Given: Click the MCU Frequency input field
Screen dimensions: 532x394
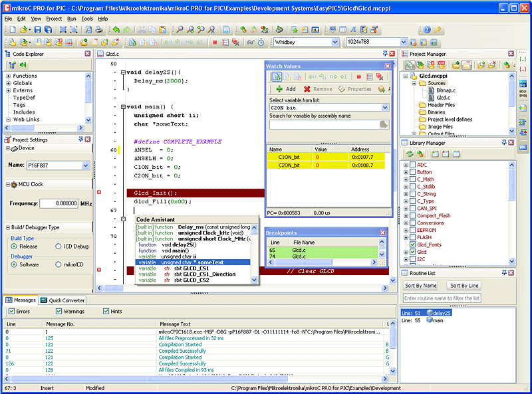Looking at the screenshot, I should (x=59, y=203).
